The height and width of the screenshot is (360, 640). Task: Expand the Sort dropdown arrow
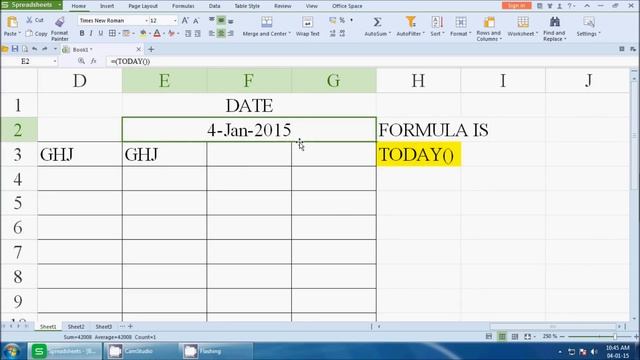click(x=443, y=34)
